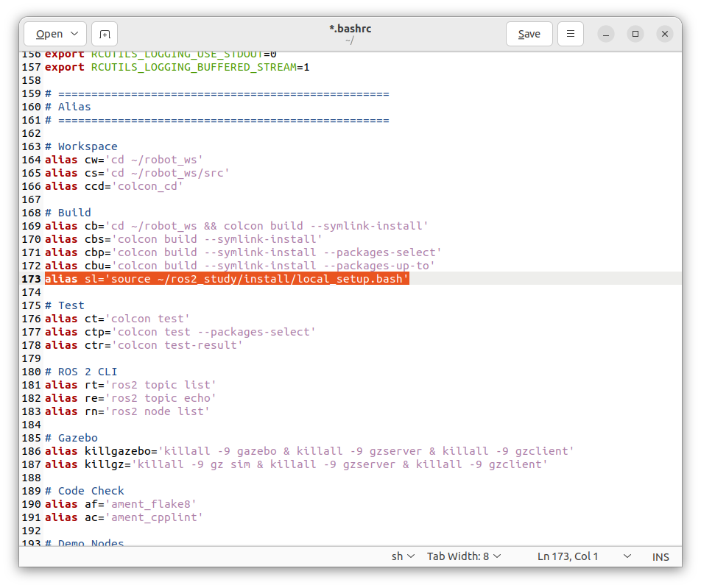701x588 pixels.
Task: Click the Ln 173, Col 1 position indicator
Action: click(567, 556)
